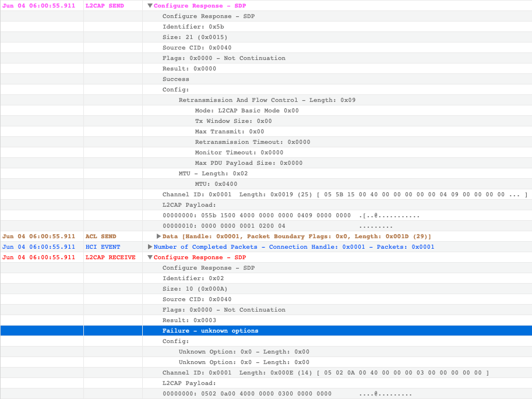Select the L2CAP SEND label
The image size is (532, 399).
[x=104, y=5]
